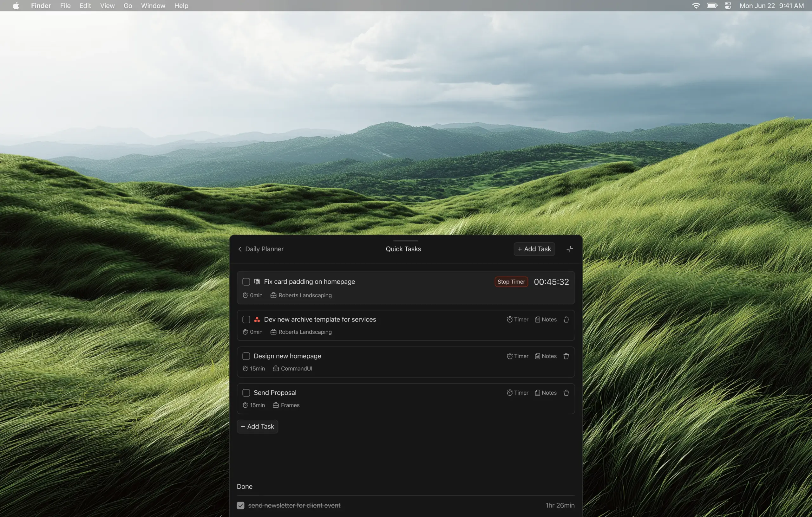Mark Design new homepage as complete
This screenshot has height=517, width=812.
(x=246, y=356)
